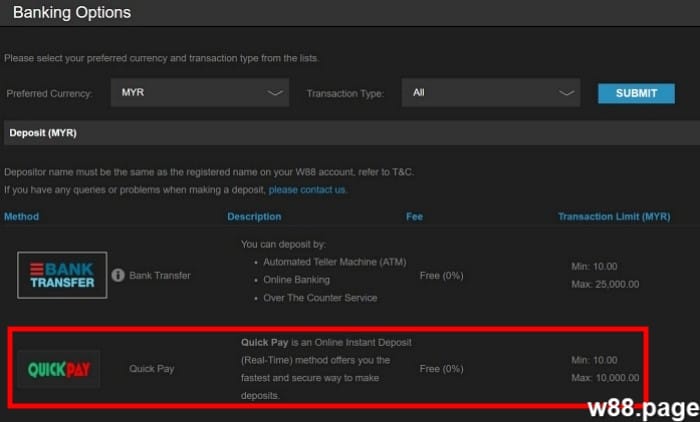Open the Transaction Type All dropdown

(x=491, y=93)
